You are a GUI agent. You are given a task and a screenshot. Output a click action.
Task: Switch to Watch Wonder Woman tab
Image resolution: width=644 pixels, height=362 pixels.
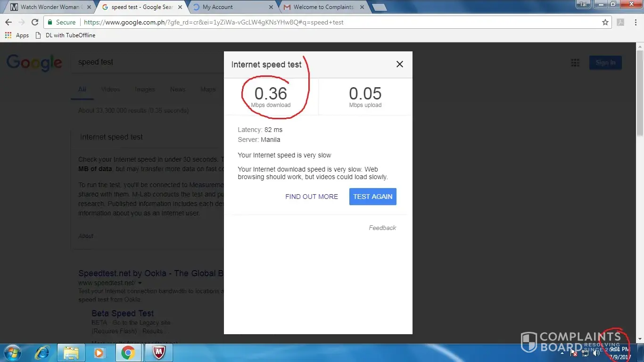[47, 7]
